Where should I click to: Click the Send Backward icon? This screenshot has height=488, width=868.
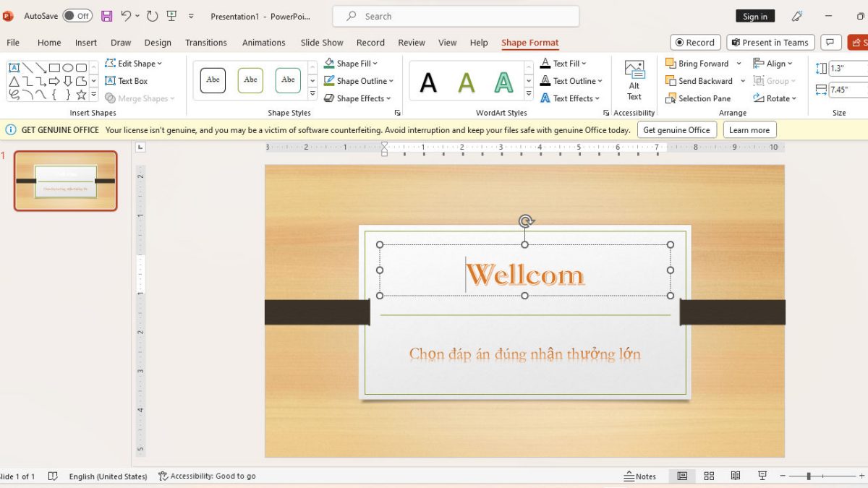tap(671, 80)
